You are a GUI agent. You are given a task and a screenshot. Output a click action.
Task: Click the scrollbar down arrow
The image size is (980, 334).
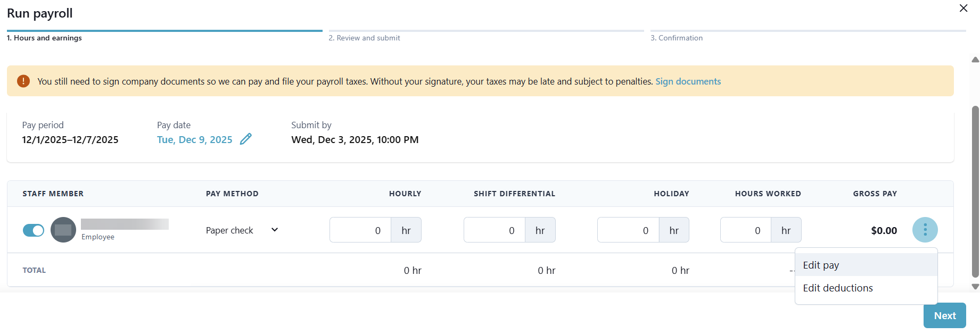tap(975, 287)
